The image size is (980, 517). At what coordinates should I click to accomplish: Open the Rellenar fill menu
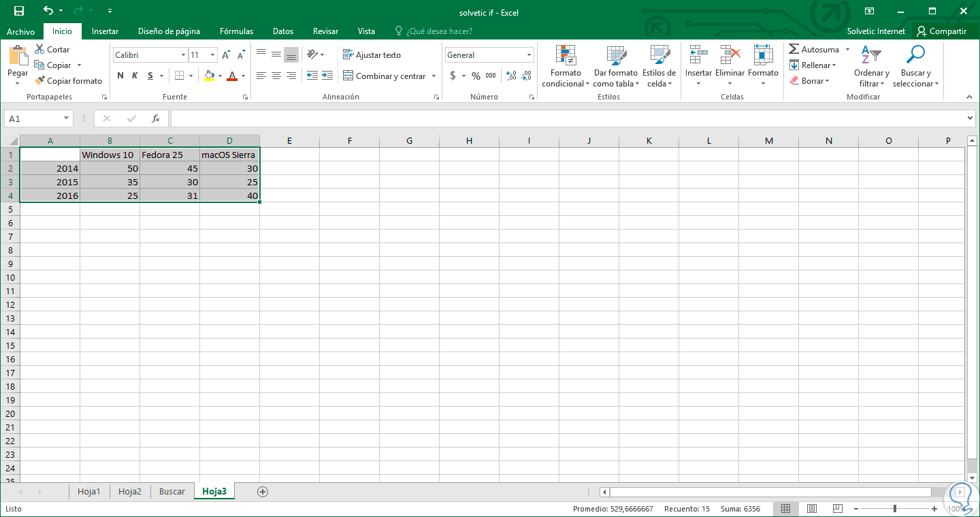[813, 65]
